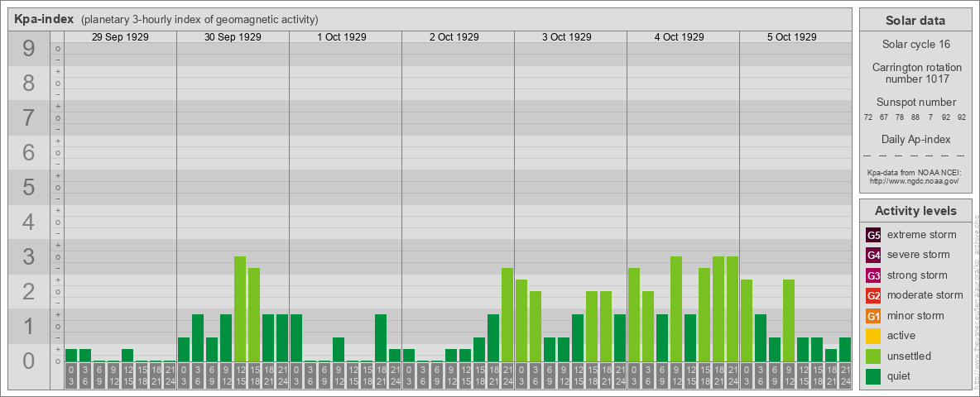
Task: Click the 2 Oct 21-24 unsettled bar
Action: point(507,314)
